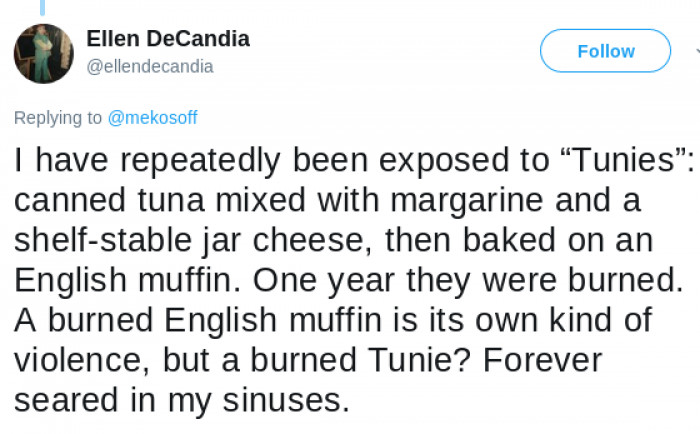Click the "Replying to" label
Screen dimensions: 700x434
pos(58,118)
